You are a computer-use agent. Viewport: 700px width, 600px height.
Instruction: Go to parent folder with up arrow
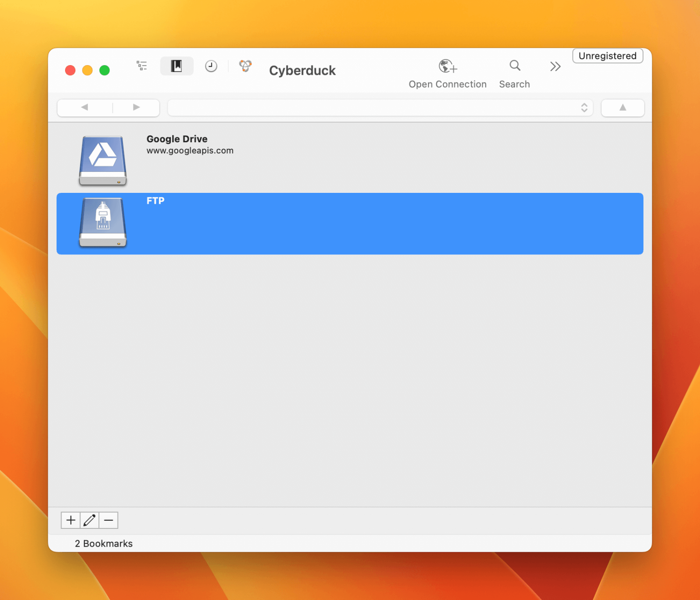pos(622,108)
